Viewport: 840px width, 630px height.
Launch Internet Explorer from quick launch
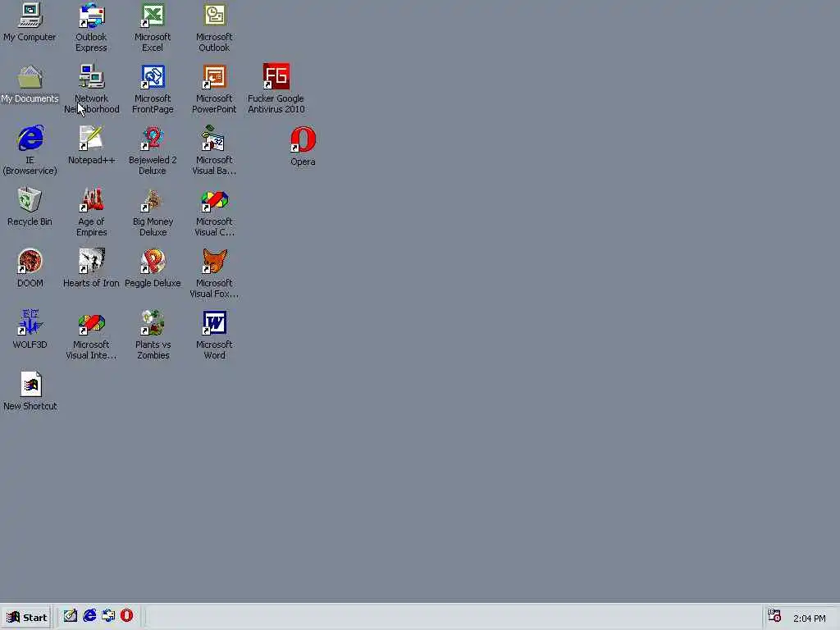[x=89, y=615]
